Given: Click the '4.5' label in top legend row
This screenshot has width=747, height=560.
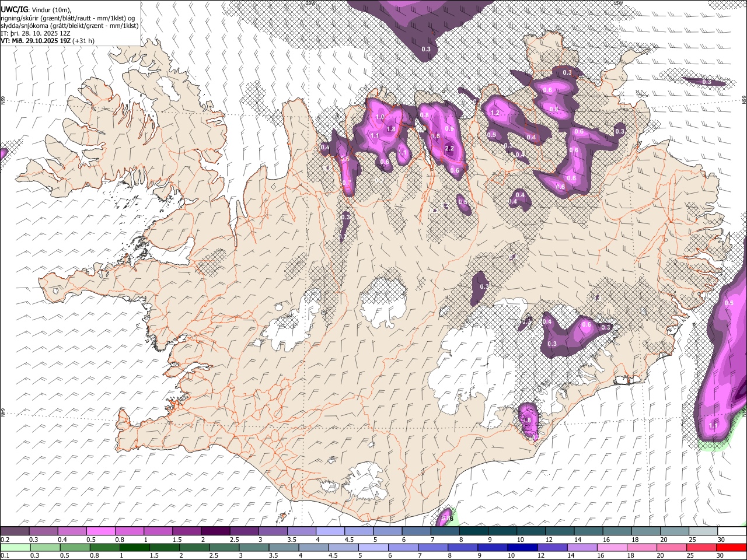Looking at the screenshot, I should (349, 540).
